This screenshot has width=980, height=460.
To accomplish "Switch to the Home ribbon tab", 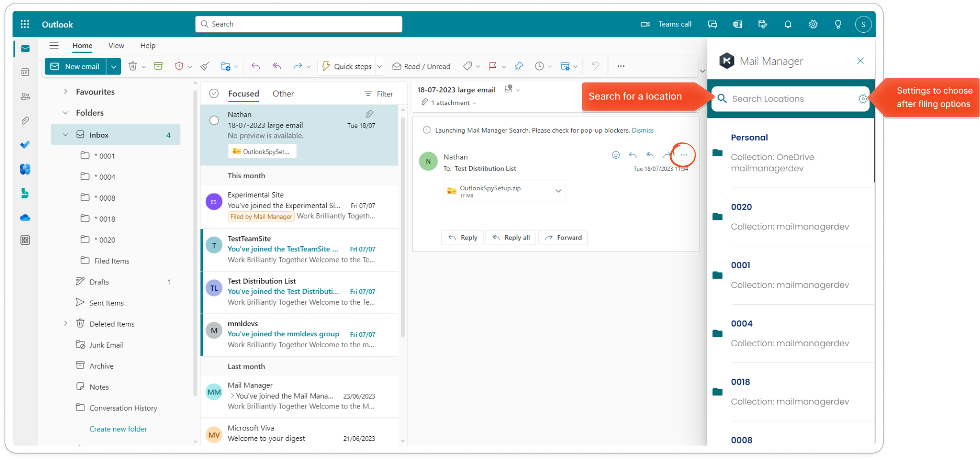I will point(82,46).
